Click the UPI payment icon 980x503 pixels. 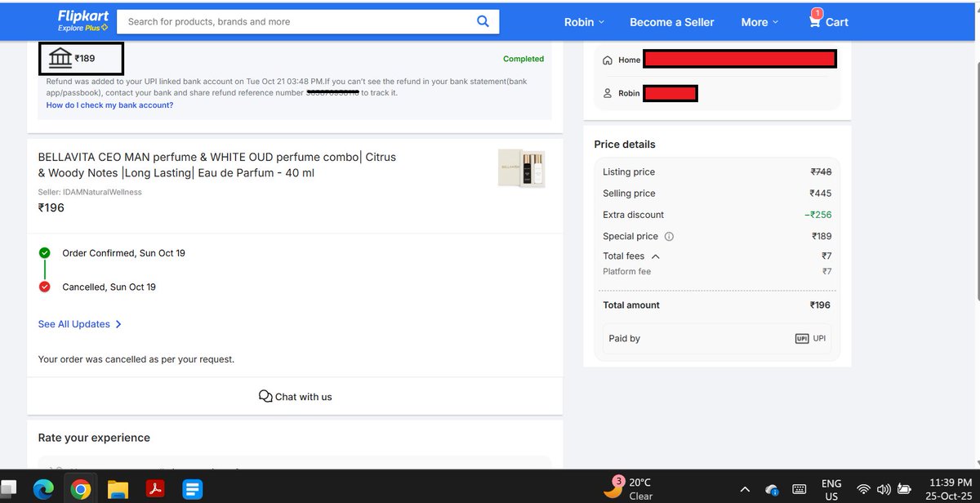[801, 338]
